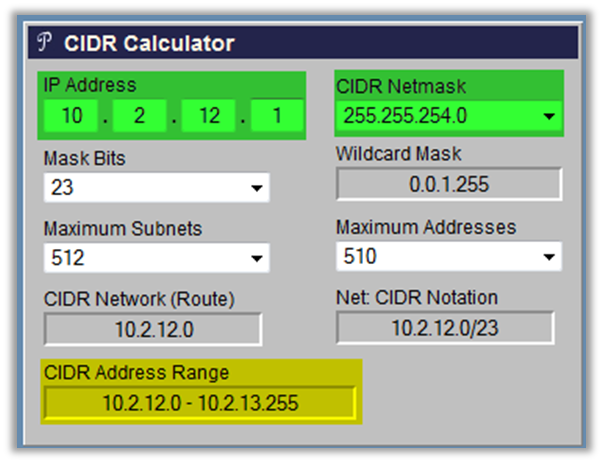Click the Wildcard Mask label

point(398,155)
